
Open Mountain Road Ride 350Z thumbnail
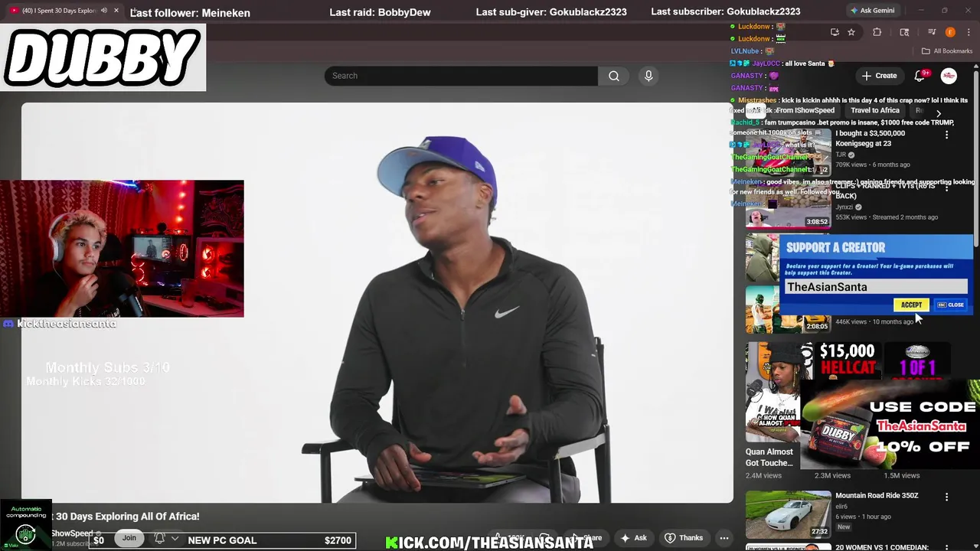click(x=789, y=514)
